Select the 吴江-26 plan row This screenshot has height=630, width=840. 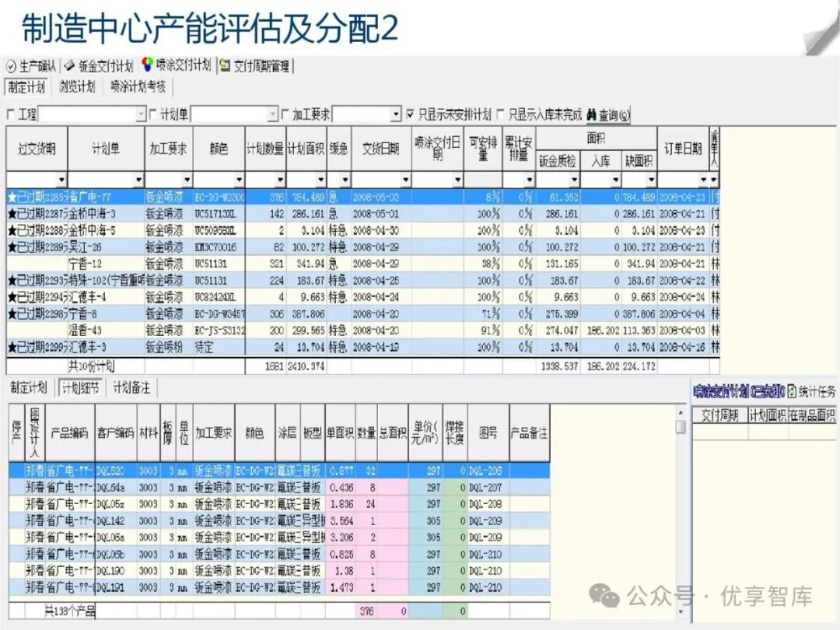362,247
